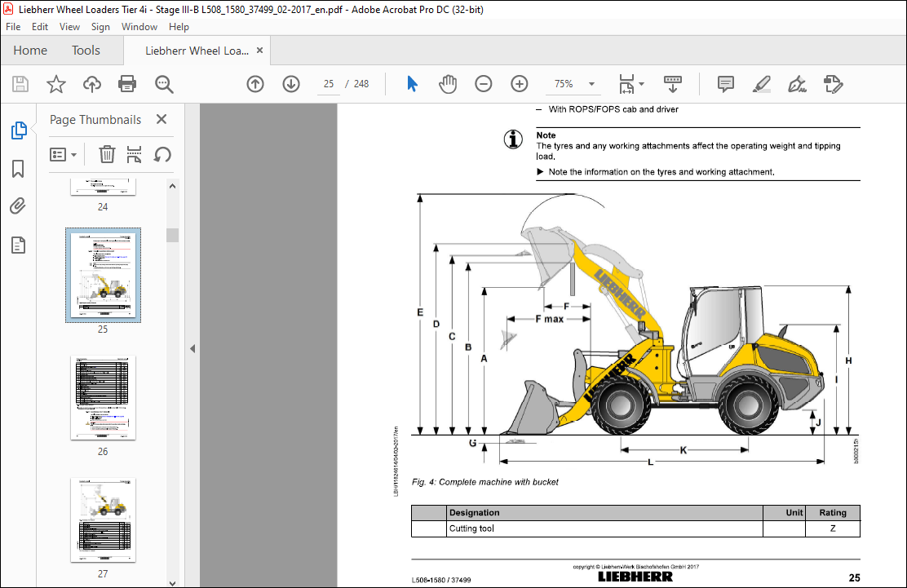Open the File menu
The image size is (907, 588).
[13, 27]
